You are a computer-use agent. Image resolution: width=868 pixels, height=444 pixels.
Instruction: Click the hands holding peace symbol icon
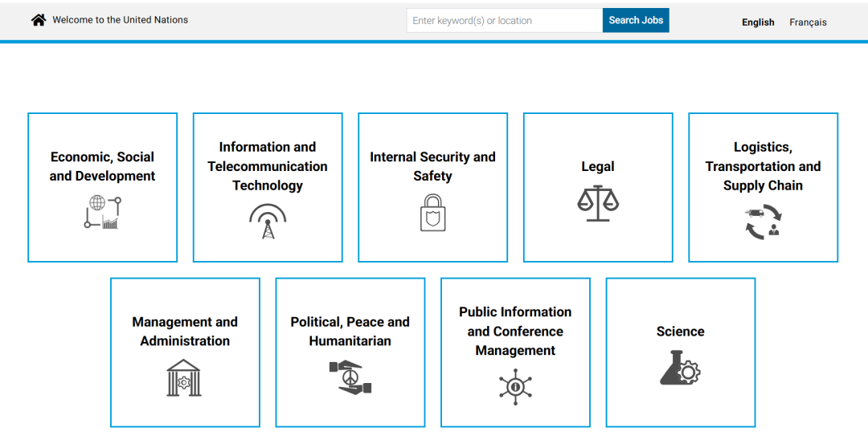click(x=350, y=377)
